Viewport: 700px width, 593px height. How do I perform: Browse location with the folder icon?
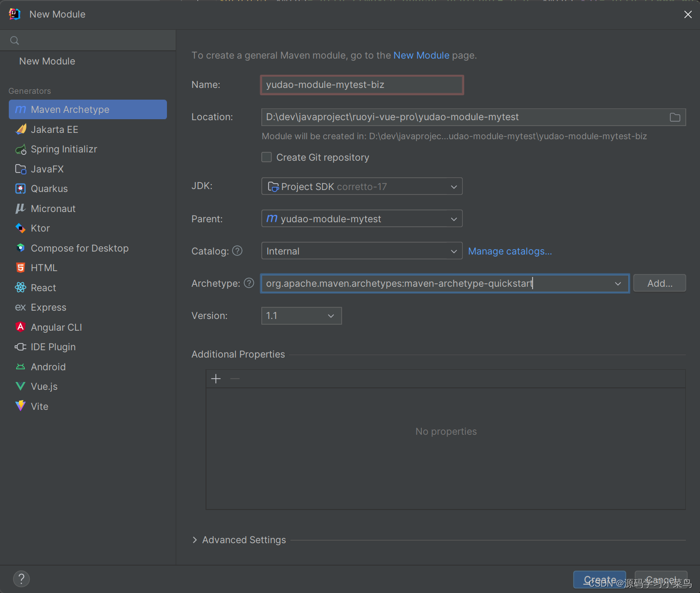(x=675, y=117)
